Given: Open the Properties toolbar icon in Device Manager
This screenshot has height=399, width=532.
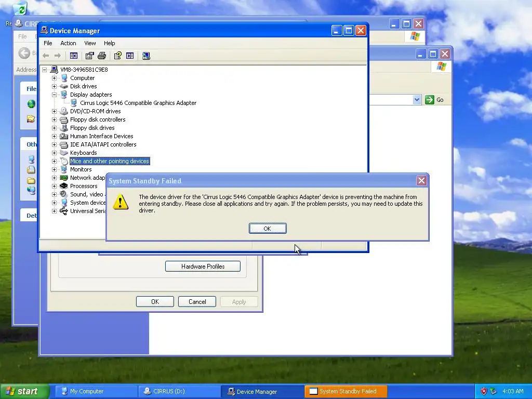Looking at the screenshot, I should pos(89,56).
